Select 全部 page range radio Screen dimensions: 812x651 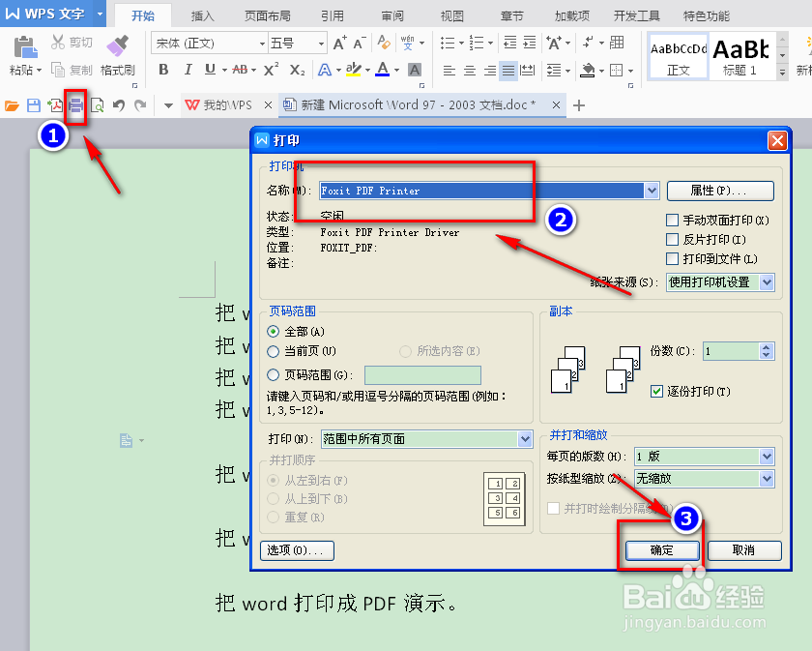(273, 332)
